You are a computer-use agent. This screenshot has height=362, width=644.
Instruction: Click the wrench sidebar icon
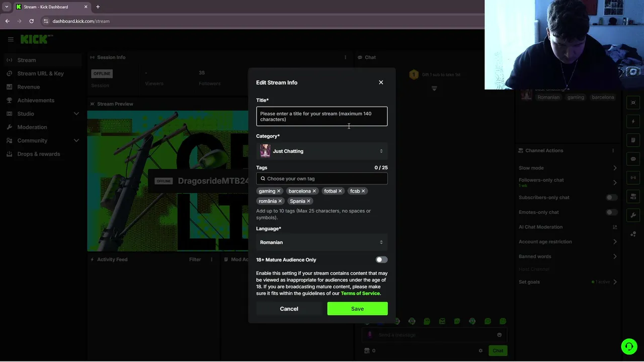(x=633, y=215)
